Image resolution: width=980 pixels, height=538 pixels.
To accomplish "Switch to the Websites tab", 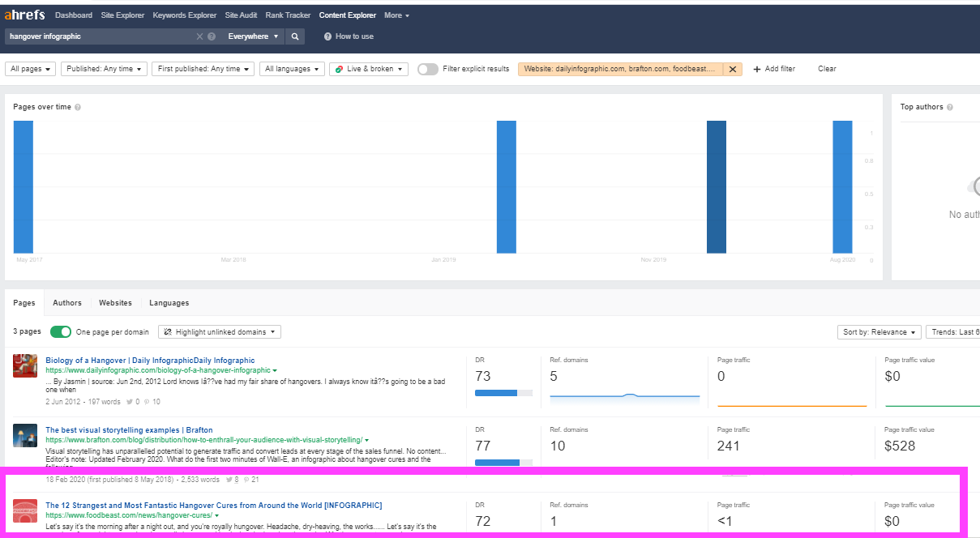I will point(115,303).
